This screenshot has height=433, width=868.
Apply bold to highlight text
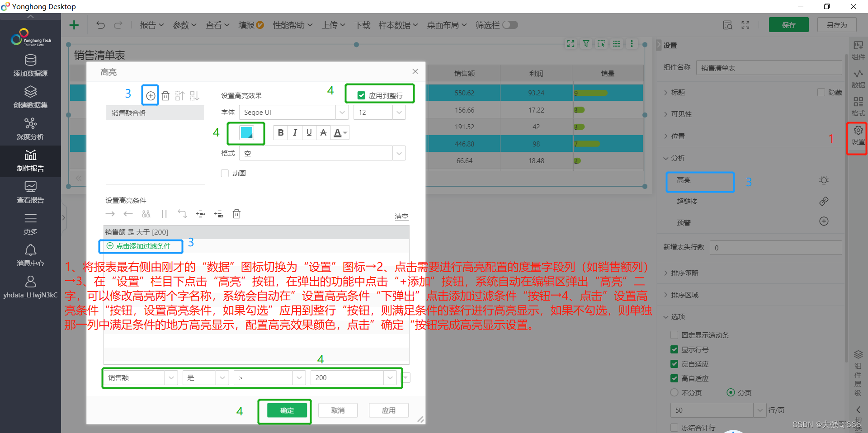click(281, 132)
